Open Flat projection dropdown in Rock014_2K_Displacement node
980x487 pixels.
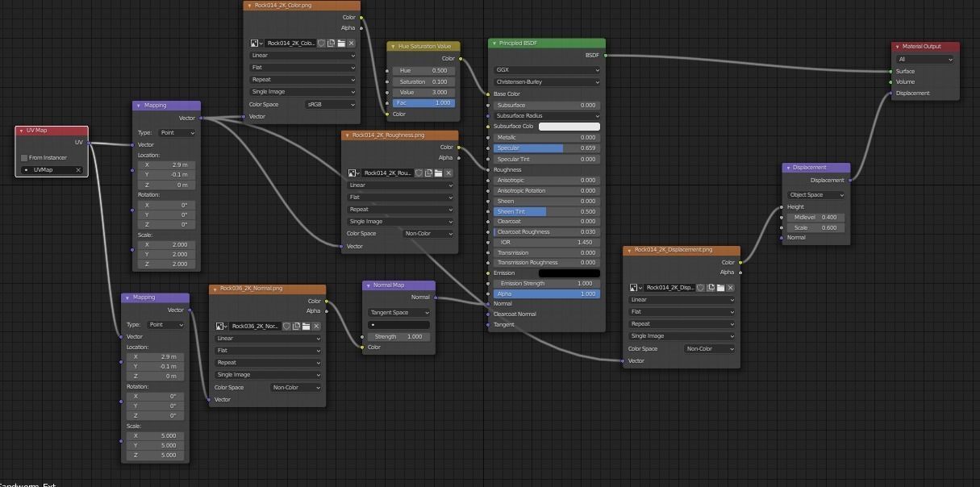coord(682,312)
